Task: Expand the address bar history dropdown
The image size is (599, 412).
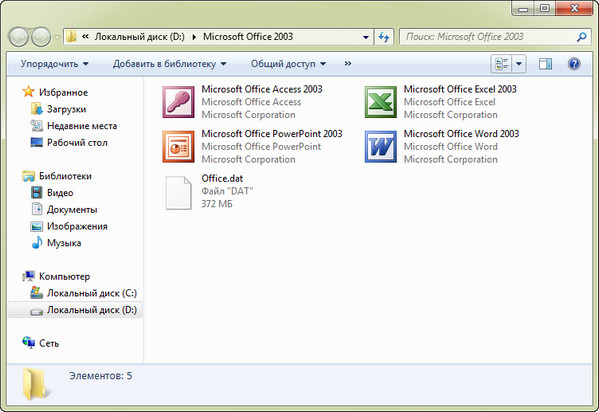Action: 366,37
